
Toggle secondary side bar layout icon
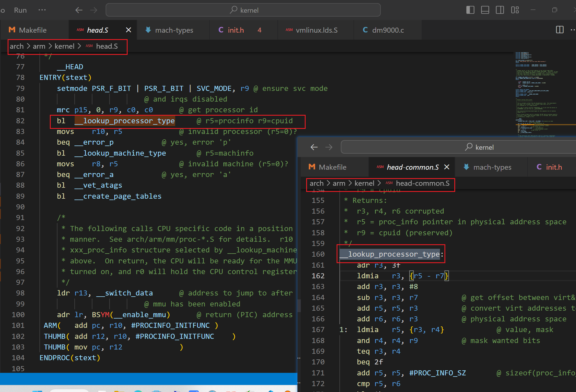click(x=500, y=10)
